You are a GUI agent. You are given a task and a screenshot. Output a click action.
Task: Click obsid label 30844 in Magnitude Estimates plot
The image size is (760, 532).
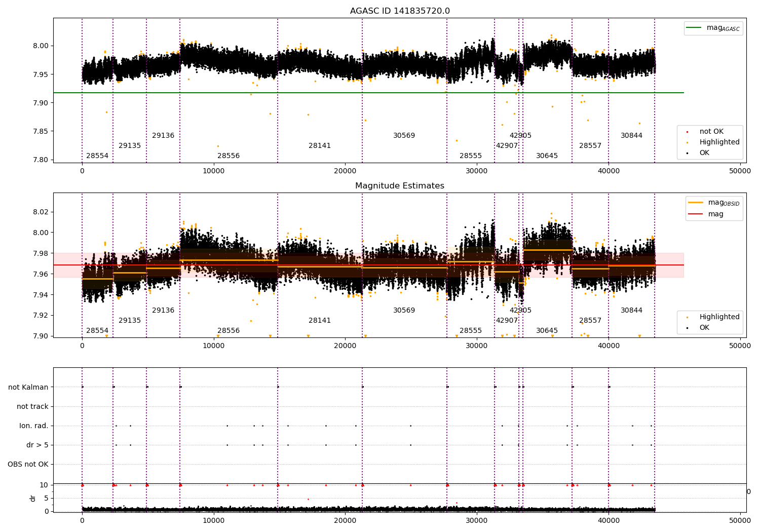click(x=631, y=311)
